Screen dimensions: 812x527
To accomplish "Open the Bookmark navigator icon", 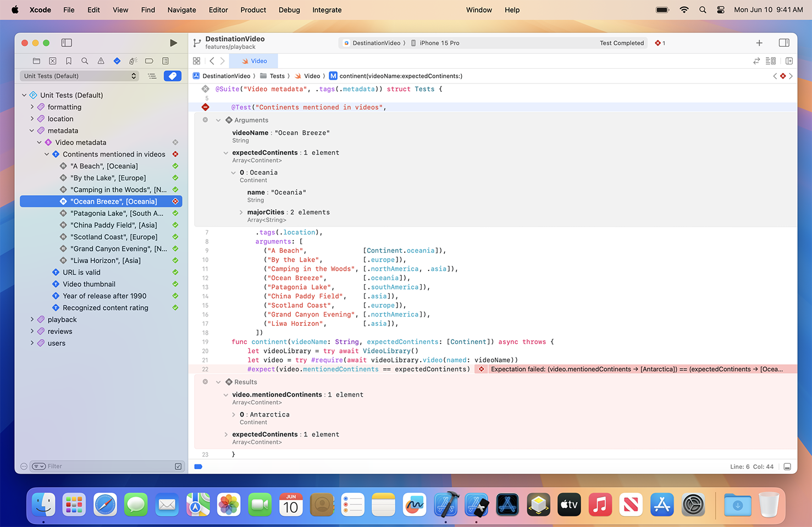I will coord(69,60).
